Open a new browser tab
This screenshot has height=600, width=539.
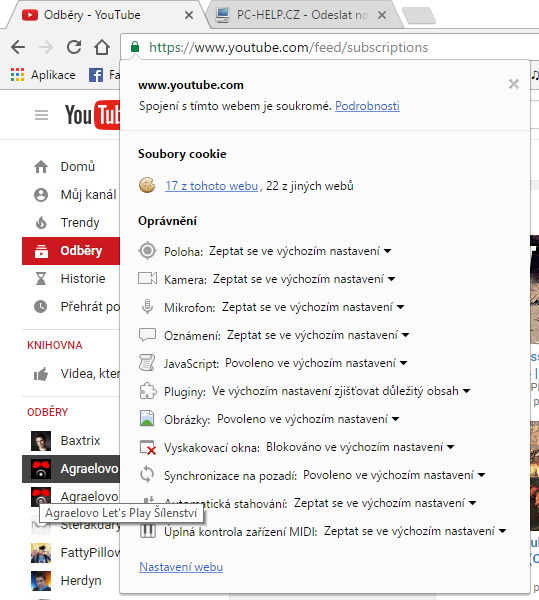[419, 16]
